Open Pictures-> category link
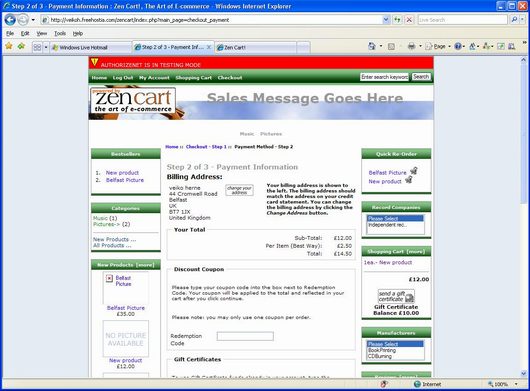Viewport: 530px width, 391px height. (106, 224)
